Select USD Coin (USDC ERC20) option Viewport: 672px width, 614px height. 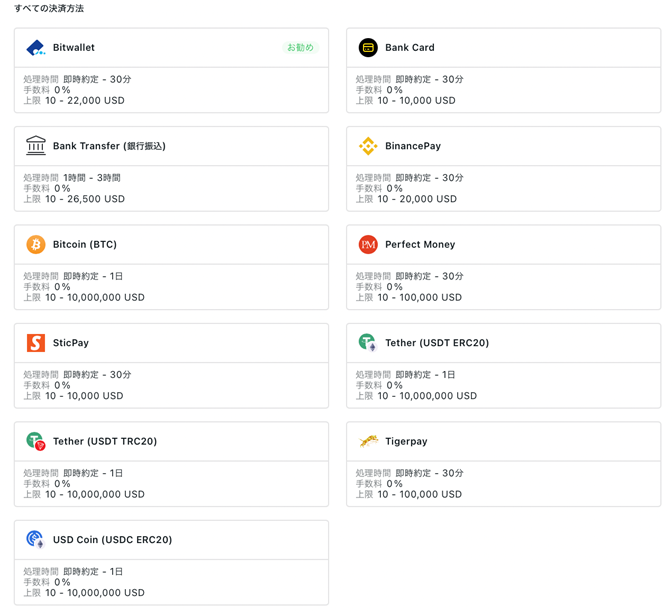click(171, 563)
